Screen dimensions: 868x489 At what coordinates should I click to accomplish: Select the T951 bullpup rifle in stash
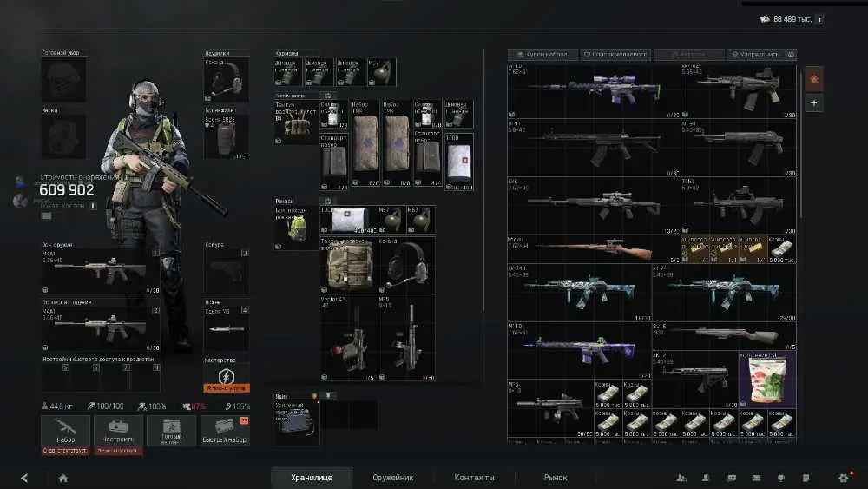point(739,206)
